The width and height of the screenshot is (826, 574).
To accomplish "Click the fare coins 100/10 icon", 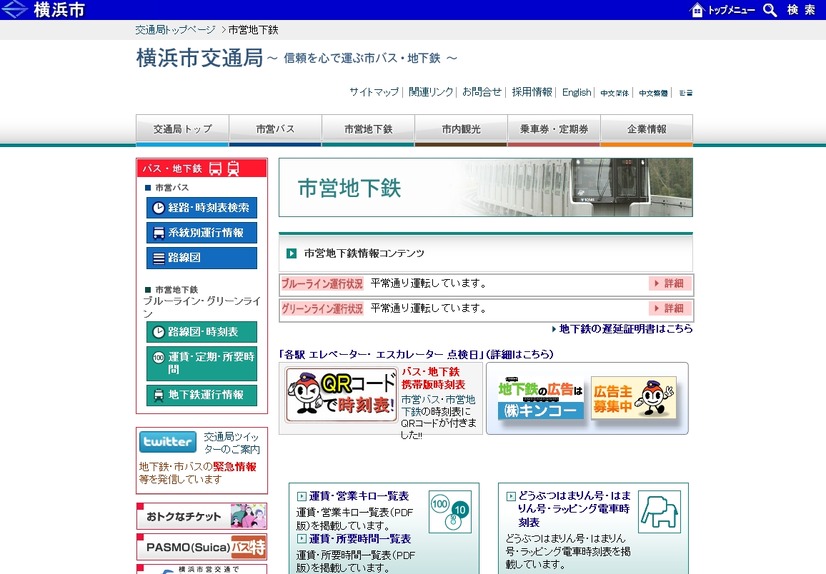I will tap(450, 512).
